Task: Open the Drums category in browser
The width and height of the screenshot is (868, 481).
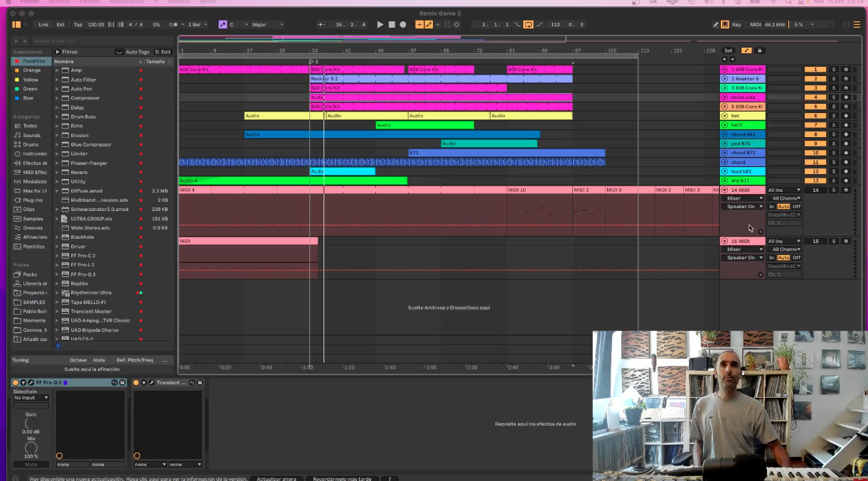Action: [31, 144]
